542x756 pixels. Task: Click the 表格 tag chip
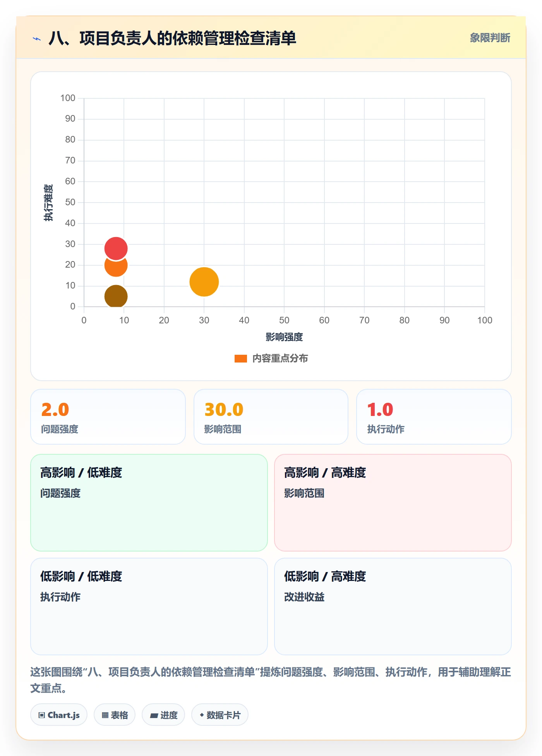tap(115, 715)
